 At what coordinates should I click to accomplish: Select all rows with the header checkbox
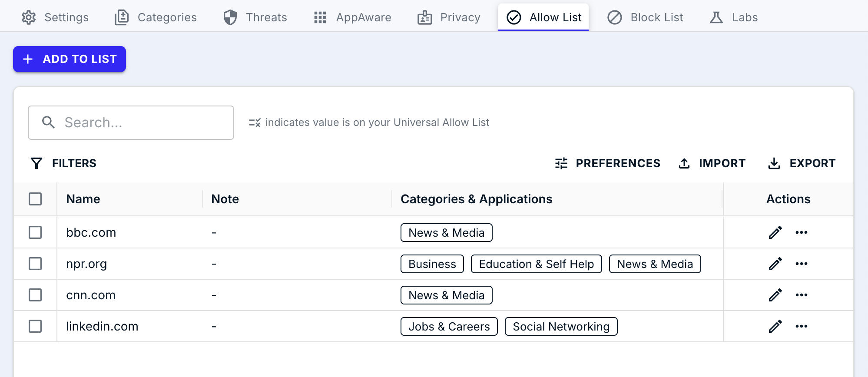pyautogui.click(x=35, y=199)
